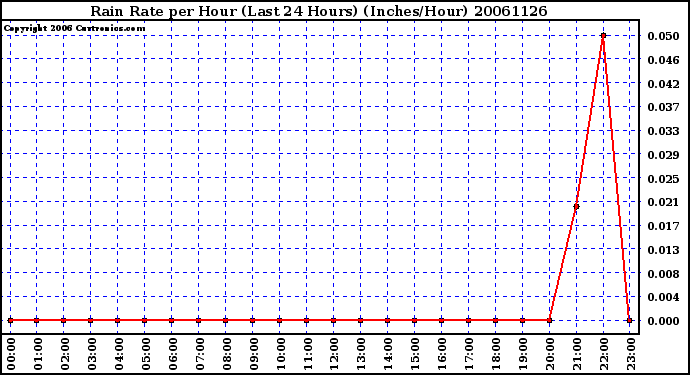The width and height of the screenshot is (690, 375).
Task: Select the zero data point at 20:00
Action: (549, 320)
